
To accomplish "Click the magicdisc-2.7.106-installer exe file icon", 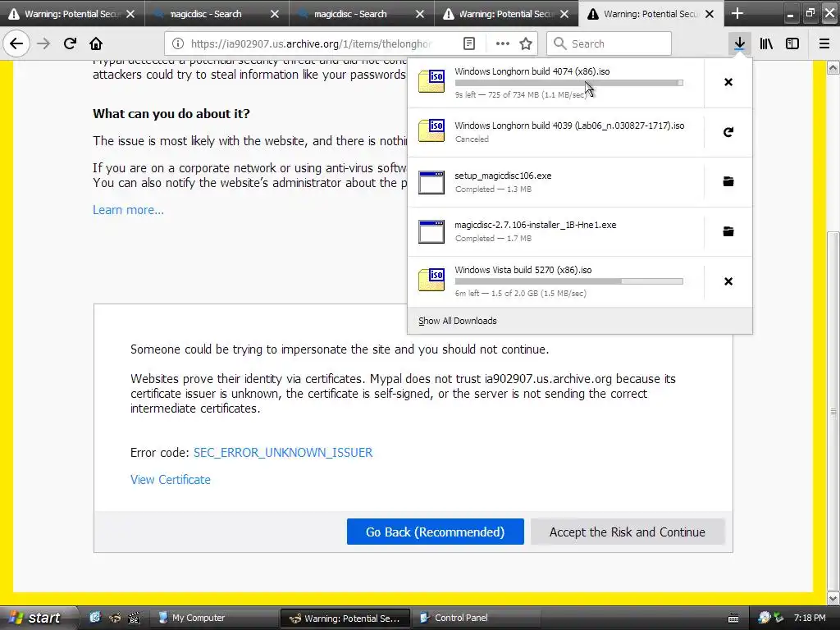I will click(431, 231).
